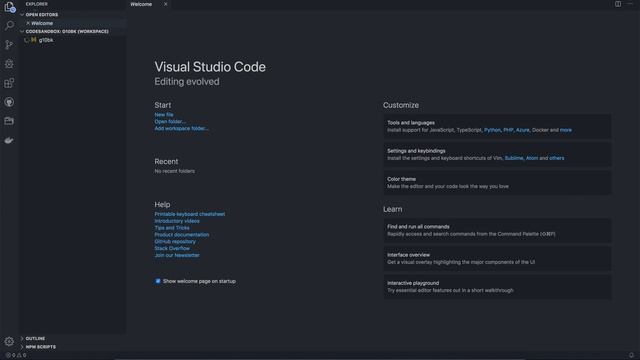Click the notifications bell in status bar
Viewport: 640px width, 360px height.
pyautogui.click(x=631, y=355)
